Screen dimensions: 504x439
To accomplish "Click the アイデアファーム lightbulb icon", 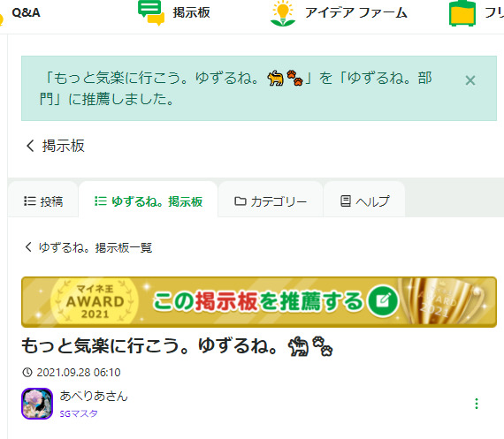I will pyautogui.click(x=283, y=13).
